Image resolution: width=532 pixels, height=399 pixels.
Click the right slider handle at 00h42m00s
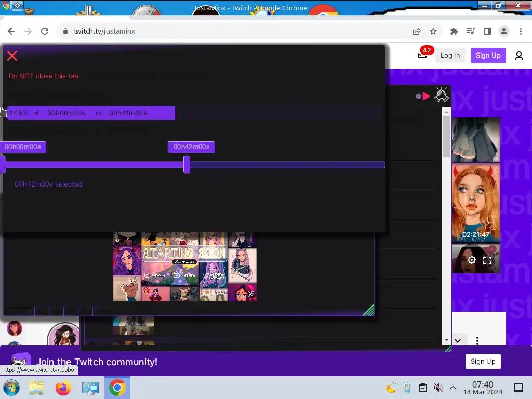(x=187, y=165)
